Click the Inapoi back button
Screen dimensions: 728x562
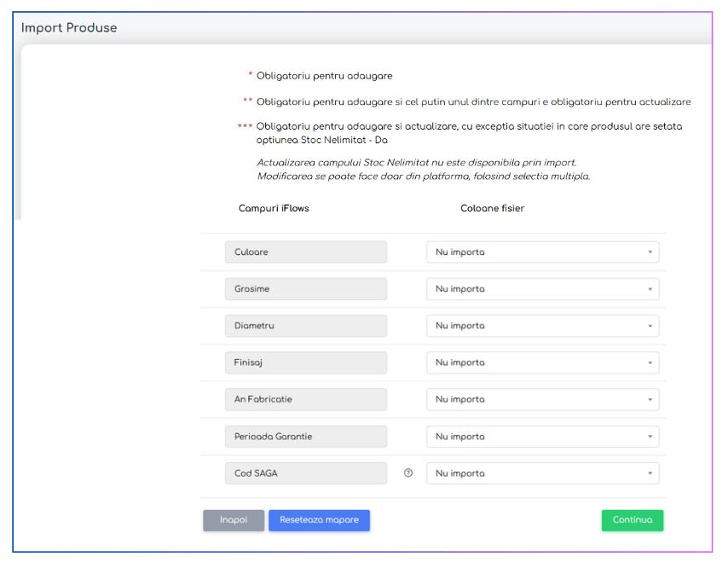234,520
